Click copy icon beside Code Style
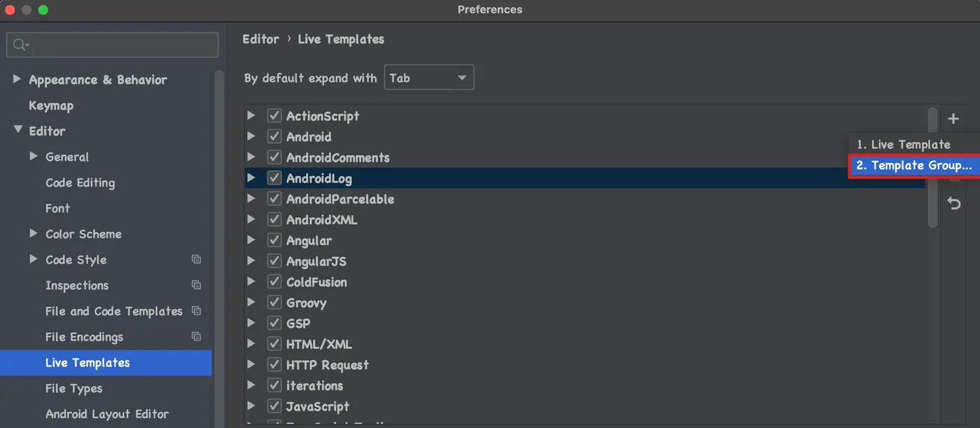The height and width of the screenshot is (428, 980). coord(196,259)
